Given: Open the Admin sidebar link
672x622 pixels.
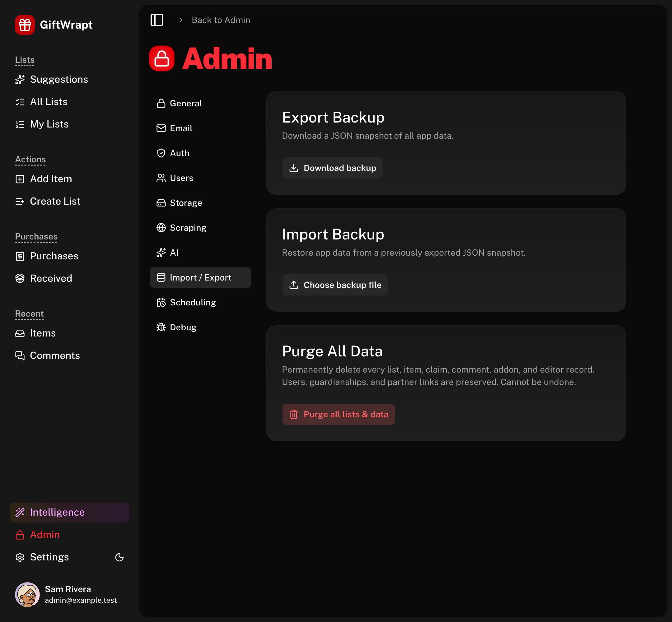Looking at the screenshot, I should point(69,535).
